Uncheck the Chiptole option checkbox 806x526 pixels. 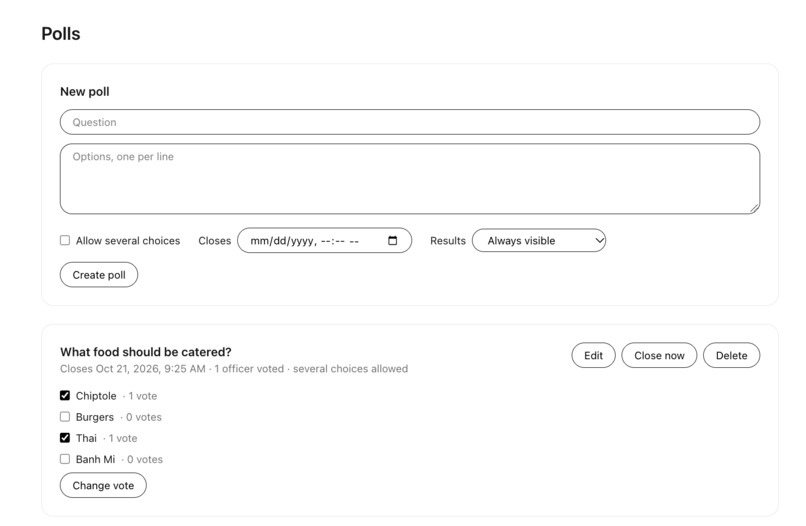[65, 395]
